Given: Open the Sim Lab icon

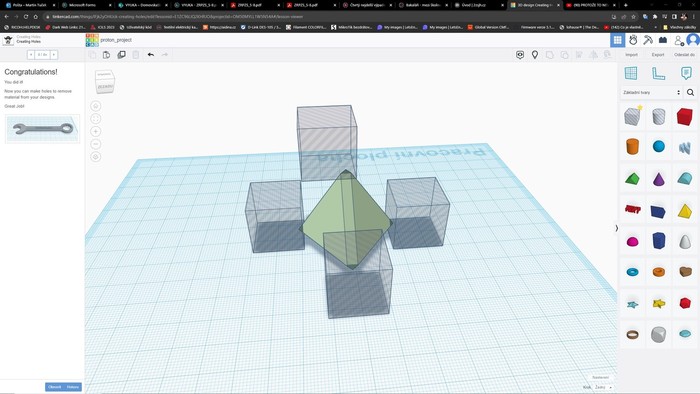Looking at the screenshot, I should 633,40.
